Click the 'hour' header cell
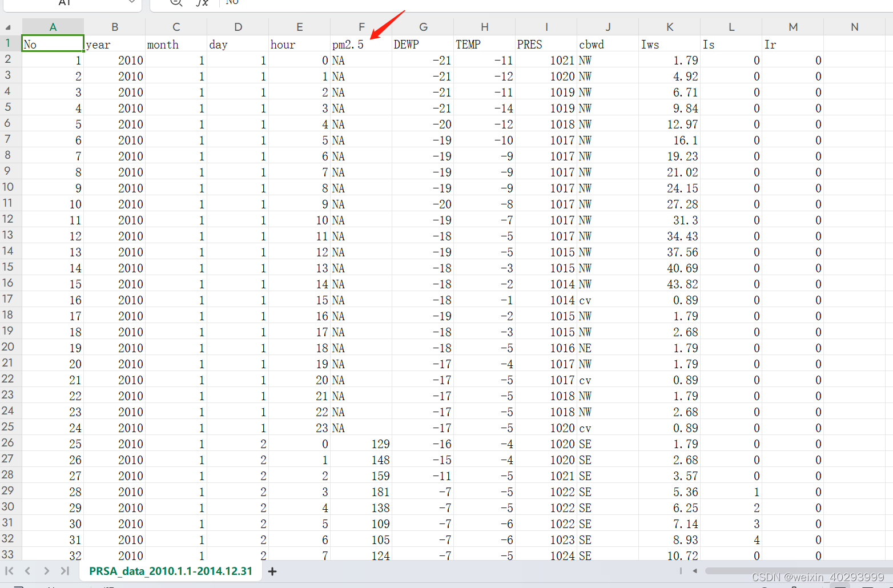Viewport: 893px width, 588px height. [300, 44]
